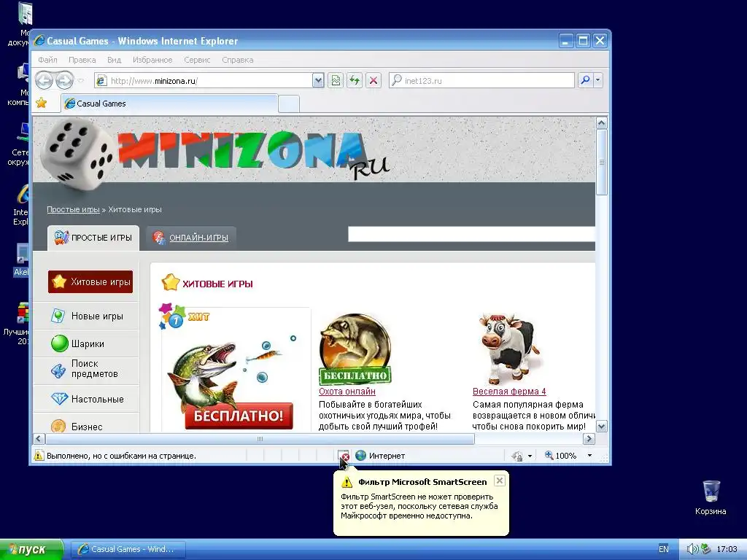
Task: Click the horizontal scrollbar thumb
Action: [260, 438]
